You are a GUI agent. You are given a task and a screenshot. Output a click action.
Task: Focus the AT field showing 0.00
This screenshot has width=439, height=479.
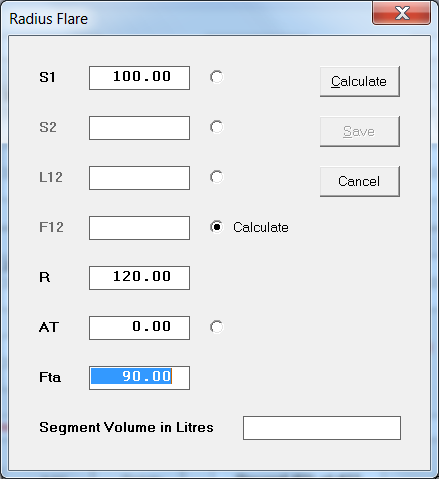(139, 328)
